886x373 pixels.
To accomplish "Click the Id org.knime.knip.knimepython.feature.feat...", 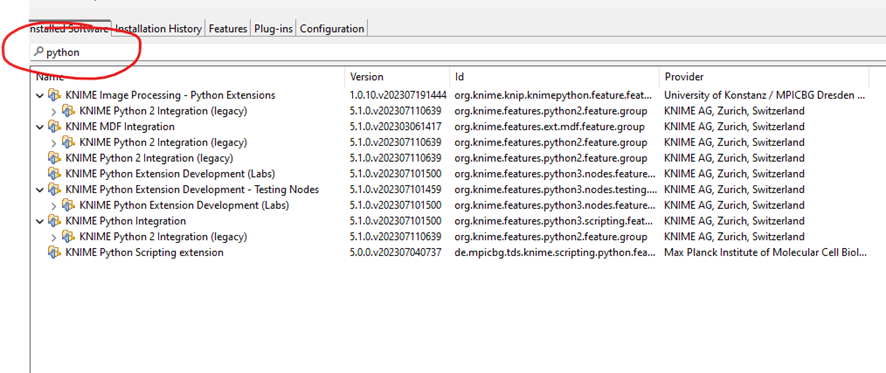I will [x=554, y=95].
